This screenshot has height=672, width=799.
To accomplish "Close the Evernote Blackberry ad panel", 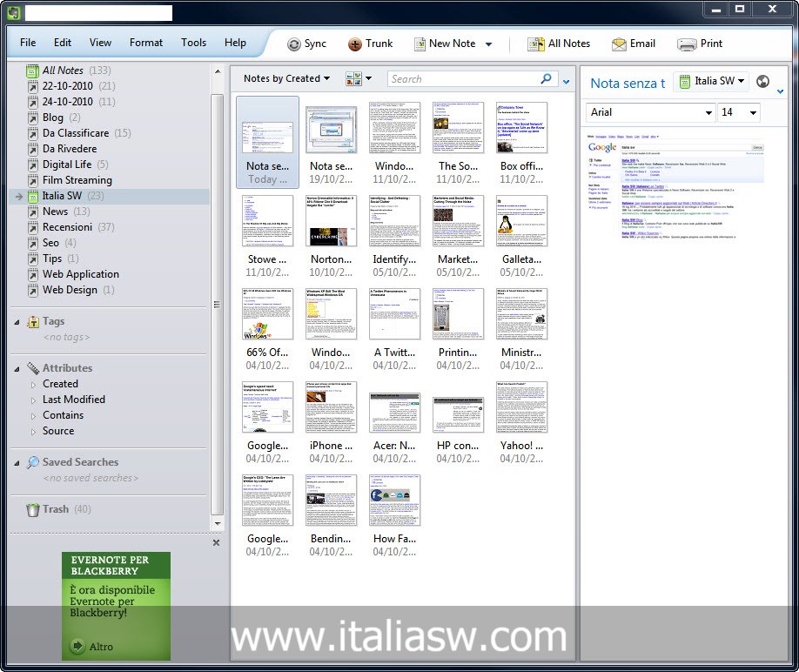I will 216,542.
